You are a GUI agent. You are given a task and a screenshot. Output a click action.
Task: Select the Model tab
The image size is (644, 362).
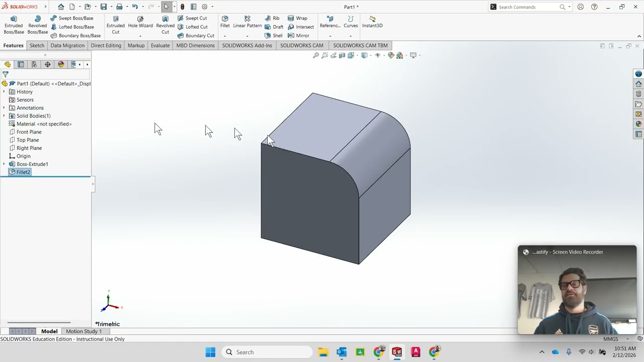[49, 331]
